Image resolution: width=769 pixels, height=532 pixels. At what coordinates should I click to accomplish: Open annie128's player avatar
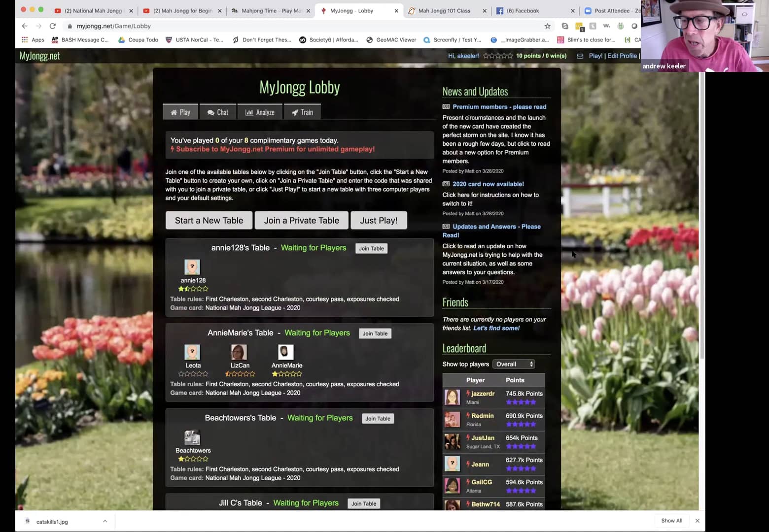[192, 267]
